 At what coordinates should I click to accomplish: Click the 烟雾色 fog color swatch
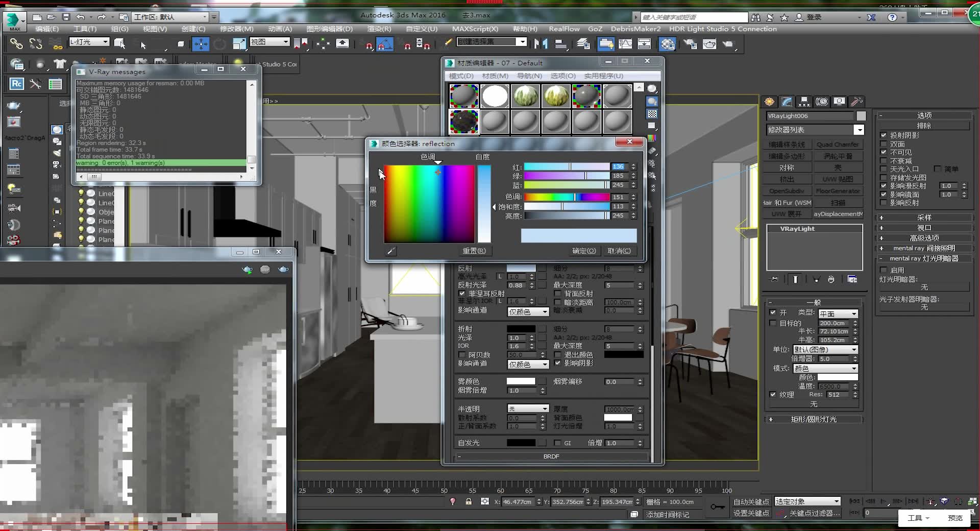[521, 381]
